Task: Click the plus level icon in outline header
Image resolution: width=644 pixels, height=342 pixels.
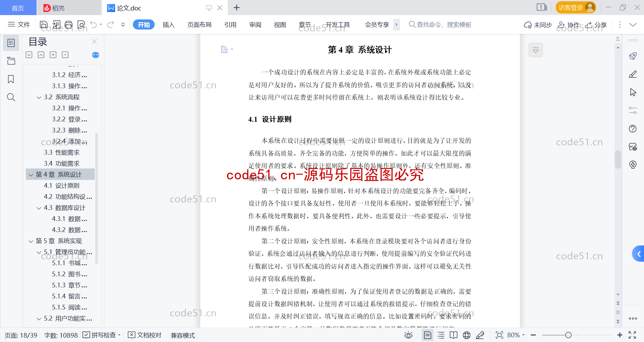Action: 53,55
